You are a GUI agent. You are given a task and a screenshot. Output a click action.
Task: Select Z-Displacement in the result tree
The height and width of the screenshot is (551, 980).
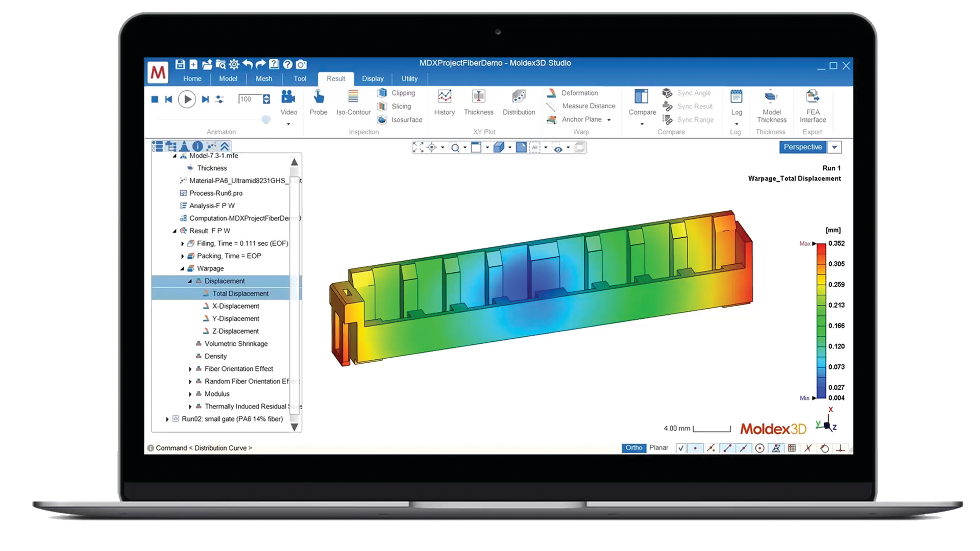pos(235,331)
